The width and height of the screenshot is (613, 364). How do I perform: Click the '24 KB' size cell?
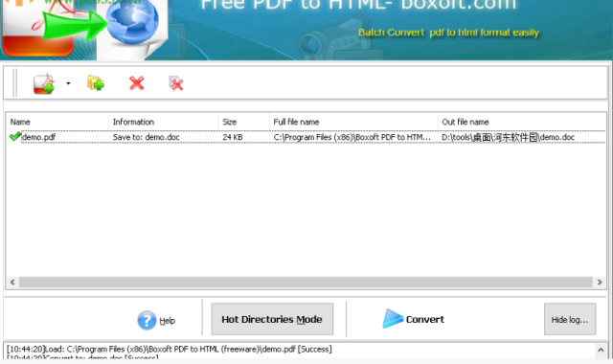tap(233, 137)
